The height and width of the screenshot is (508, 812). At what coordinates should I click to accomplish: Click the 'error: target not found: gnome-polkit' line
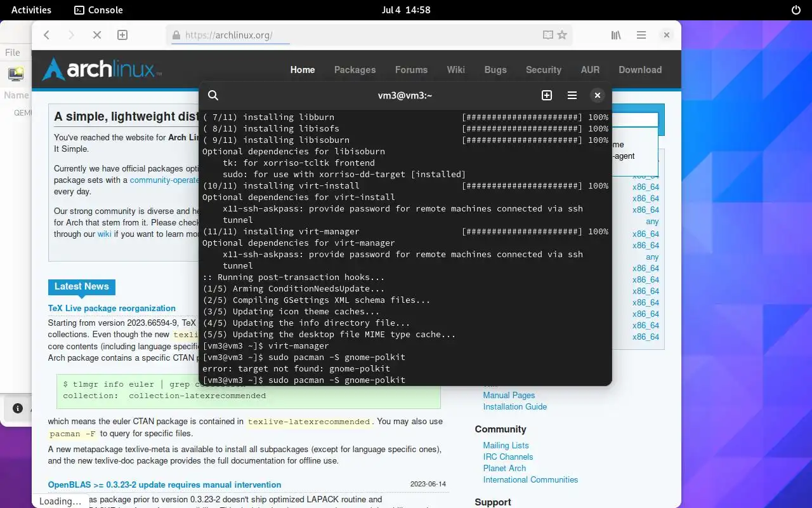click(x=296, y=368)
